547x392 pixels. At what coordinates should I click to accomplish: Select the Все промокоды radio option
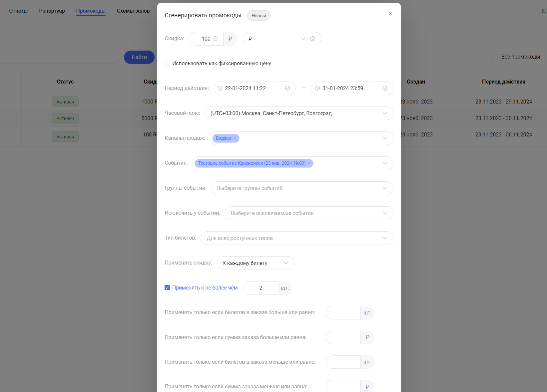click(495, 57)
